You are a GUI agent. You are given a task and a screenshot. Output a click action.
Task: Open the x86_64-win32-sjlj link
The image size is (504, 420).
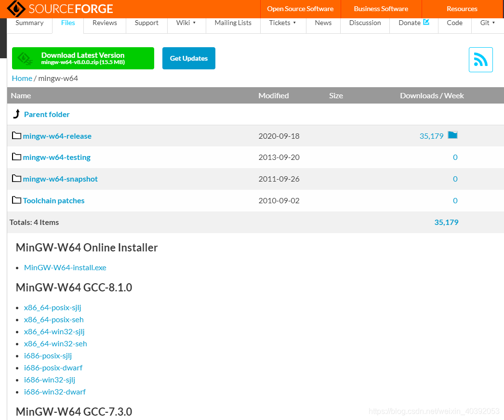point(54,332)
